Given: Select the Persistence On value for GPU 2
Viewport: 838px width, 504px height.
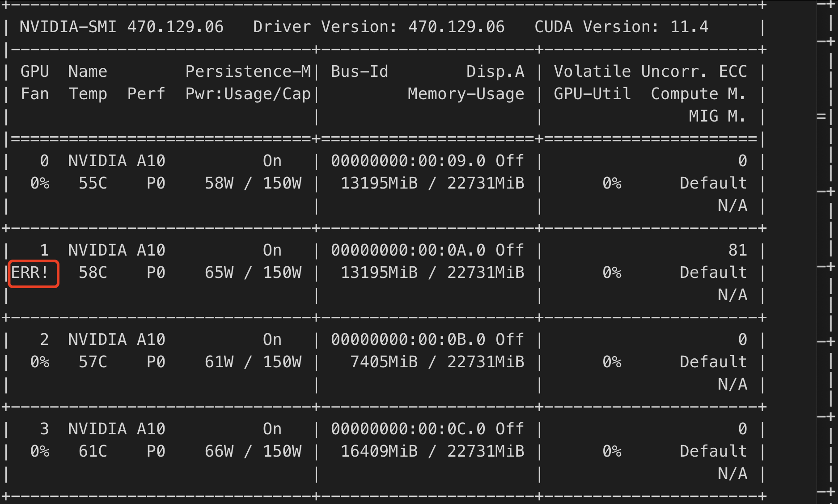Looking at the screenshot, I should [x=272, y=340].
